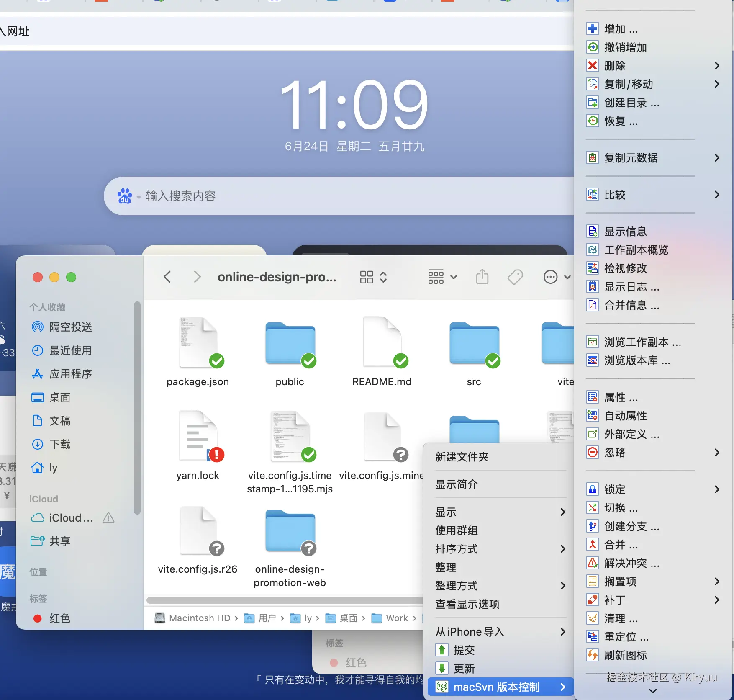Expand the Compare (比较) submenu arrow
734x700 pixels.
pos(717,195)
